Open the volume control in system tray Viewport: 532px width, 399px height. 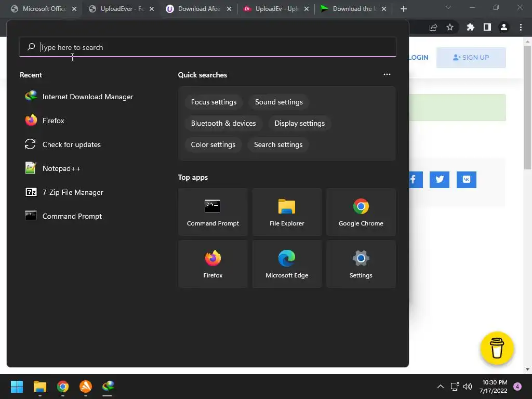[468, 387]
